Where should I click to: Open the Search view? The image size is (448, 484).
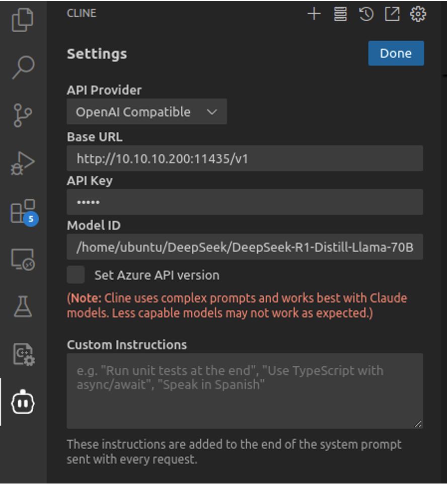[23, 67]
